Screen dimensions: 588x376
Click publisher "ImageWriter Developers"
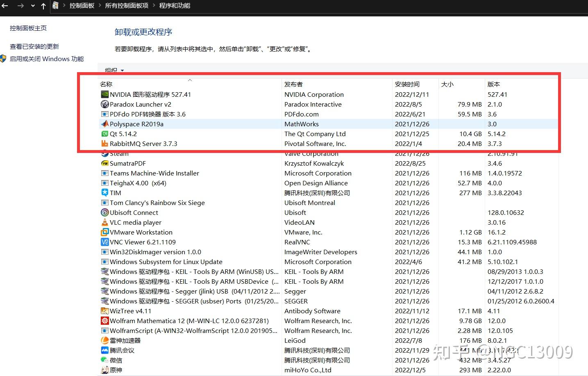pyautogui.click(x=321, y=252)
